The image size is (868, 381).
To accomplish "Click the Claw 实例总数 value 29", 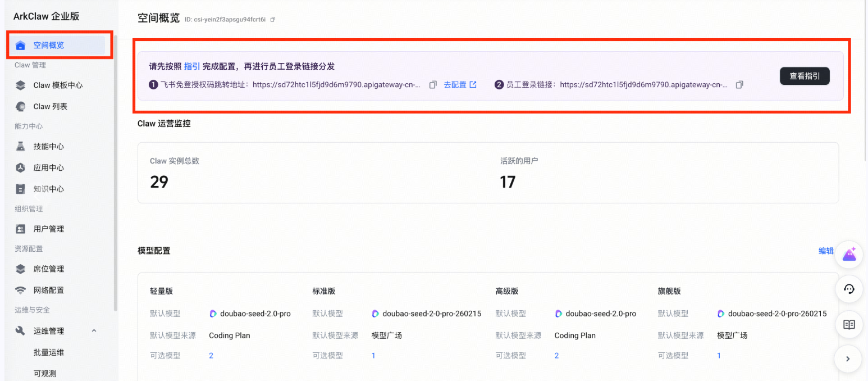I will coord(159,182).
